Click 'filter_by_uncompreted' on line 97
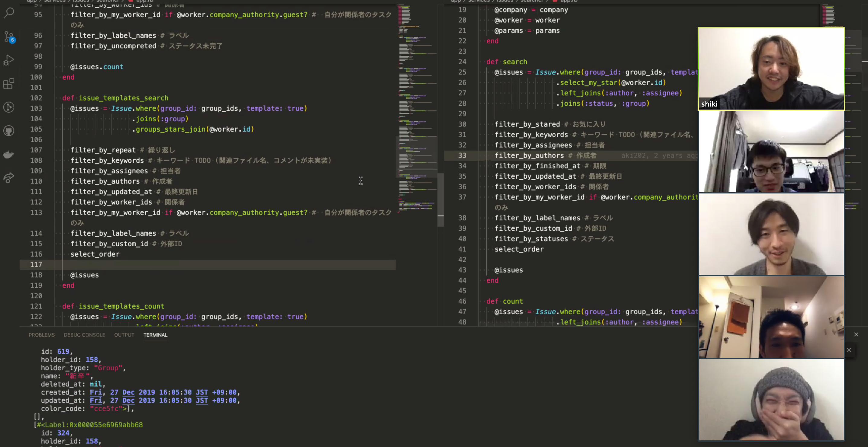Image resolution: width=868 pixels, height=447 pixels. click(113, 46)
